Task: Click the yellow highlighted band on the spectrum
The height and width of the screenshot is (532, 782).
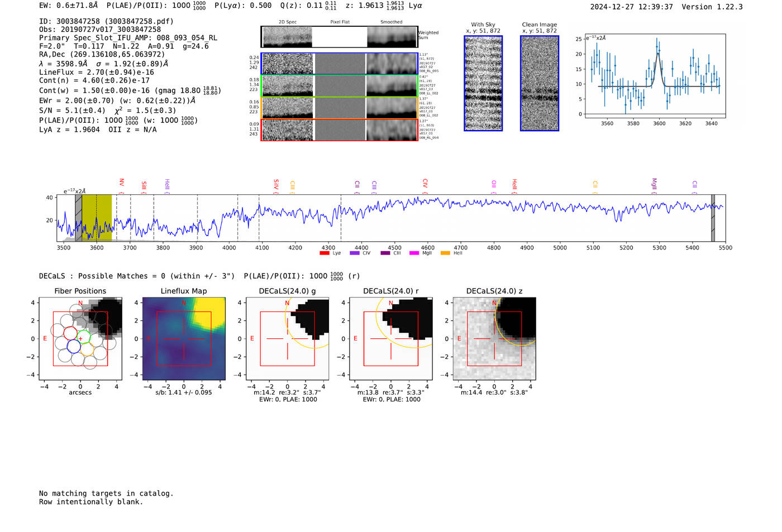Action: click(x=97, y=218)
